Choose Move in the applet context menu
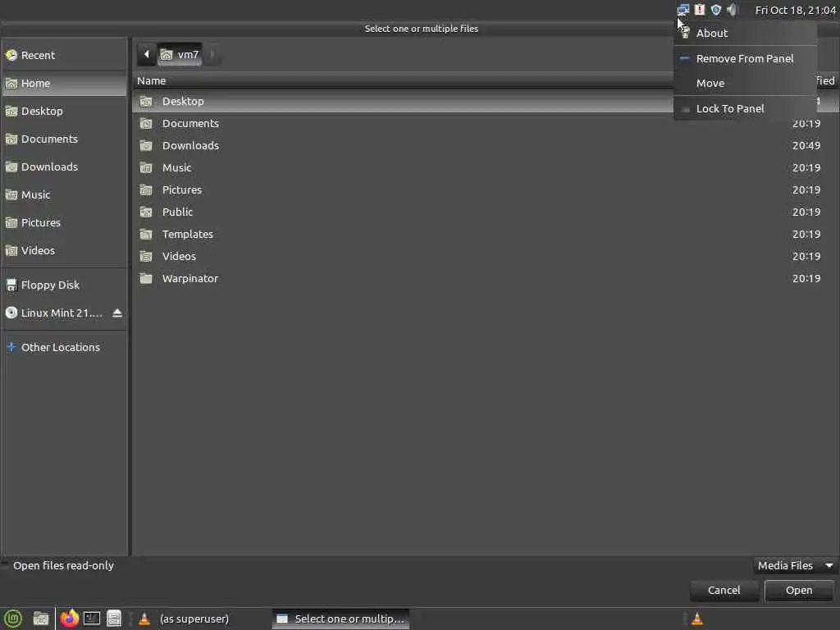This screenshot has width=840, height=630. pyautogui.click(x=745, y=84)
